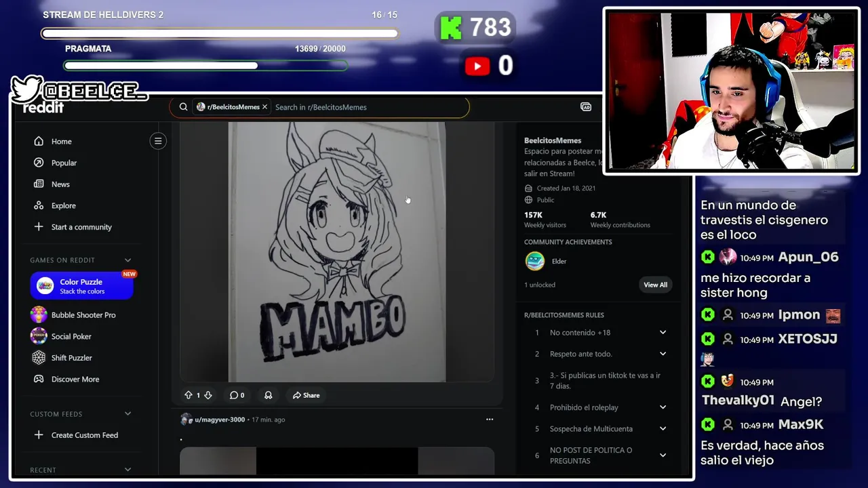Click View All community achievements

(x=655, y=285)
